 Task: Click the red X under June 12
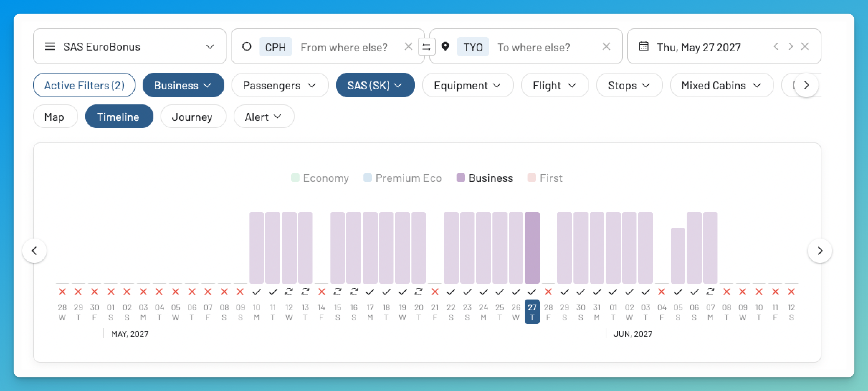(x=791, y=292)
